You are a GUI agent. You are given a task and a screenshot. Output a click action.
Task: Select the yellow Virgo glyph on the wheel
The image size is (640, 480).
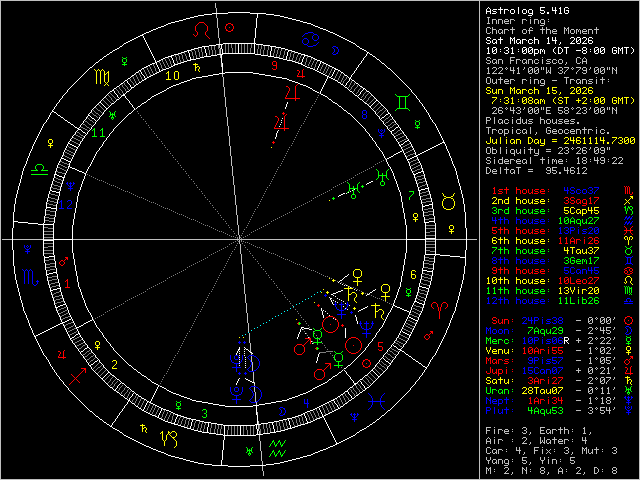click(x=102, y=75)
